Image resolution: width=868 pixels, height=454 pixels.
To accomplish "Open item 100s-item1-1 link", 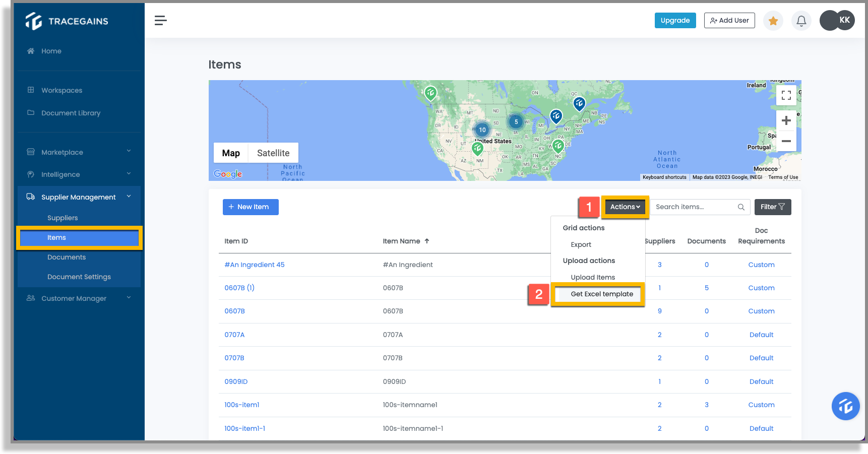I will [245, 428].
